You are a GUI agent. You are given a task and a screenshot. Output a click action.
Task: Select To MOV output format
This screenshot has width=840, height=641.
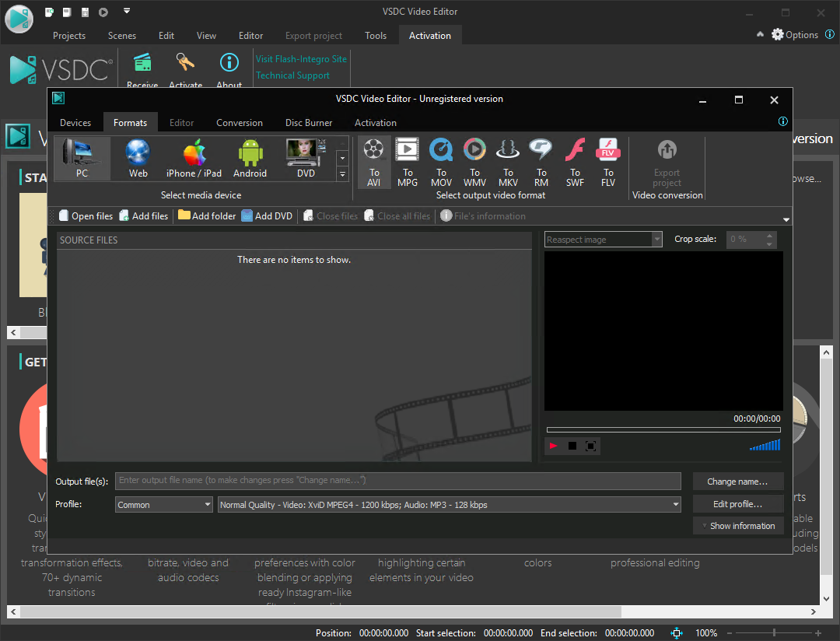coord(441,163)
